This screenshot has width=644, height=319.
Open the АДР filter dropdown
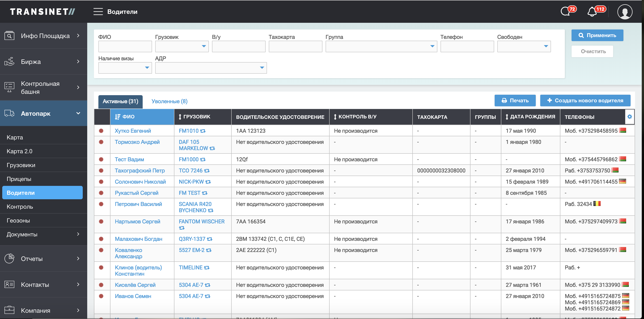211,68
